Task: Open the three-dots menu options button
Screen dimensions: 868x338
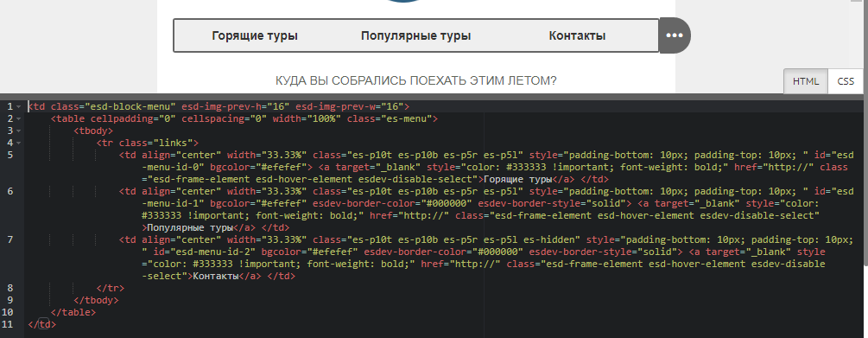Action: (675, 35)
